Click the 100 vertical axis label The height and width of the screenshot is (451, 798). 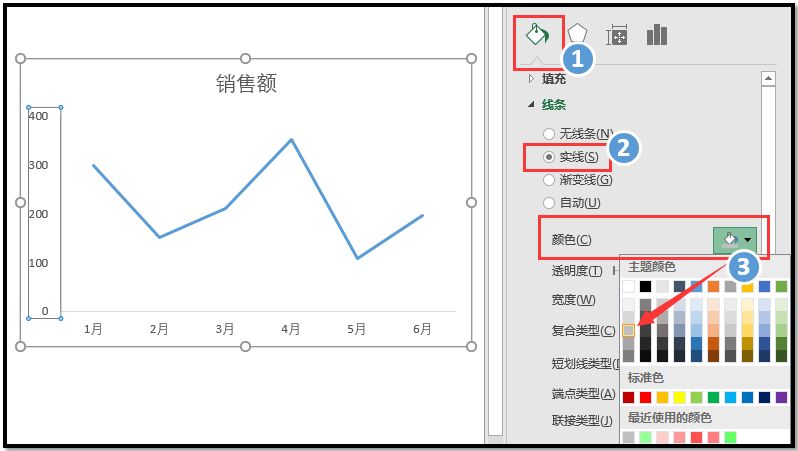pos(38,263)
